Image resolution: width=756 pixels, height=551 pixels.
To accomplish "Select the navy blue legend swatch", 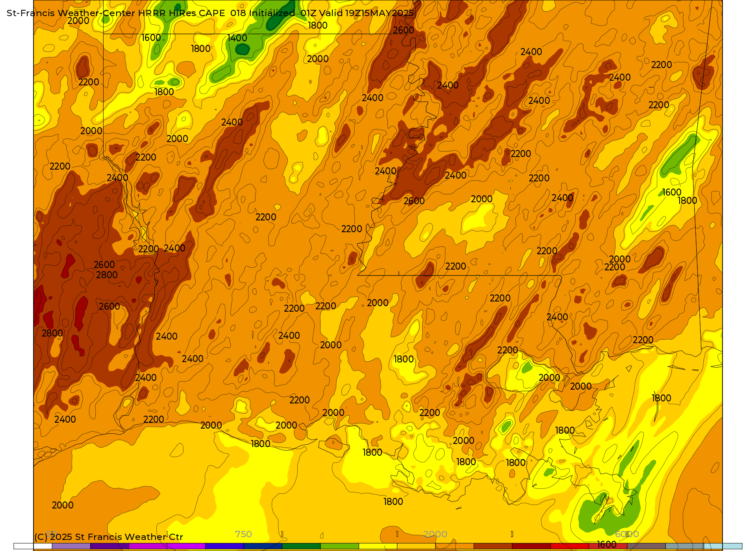I will pos(263,546).
